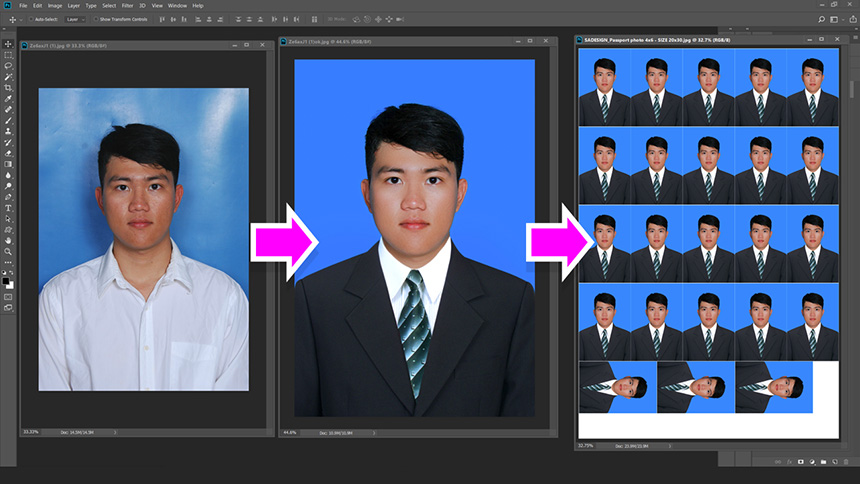Select the Crop tool

[8, 88]
